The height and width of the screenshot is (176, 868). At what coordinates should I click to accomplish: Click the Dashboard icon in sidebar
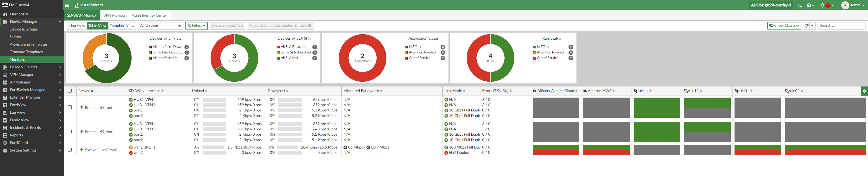coord(5,14)
